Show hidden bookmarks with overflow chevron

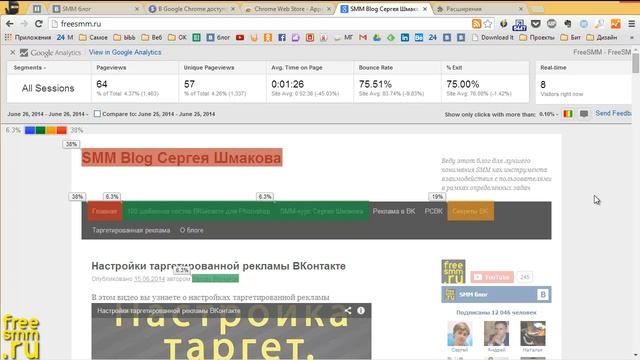[x=632, y=38]
